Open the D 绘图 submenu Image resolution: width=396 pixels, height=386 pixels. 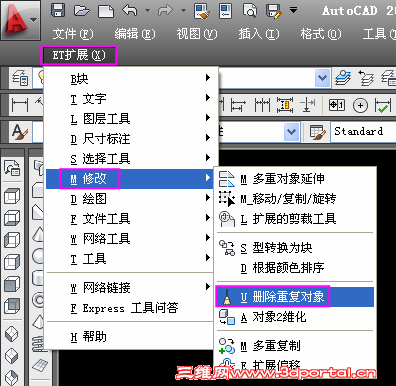(x=129, y=199)
